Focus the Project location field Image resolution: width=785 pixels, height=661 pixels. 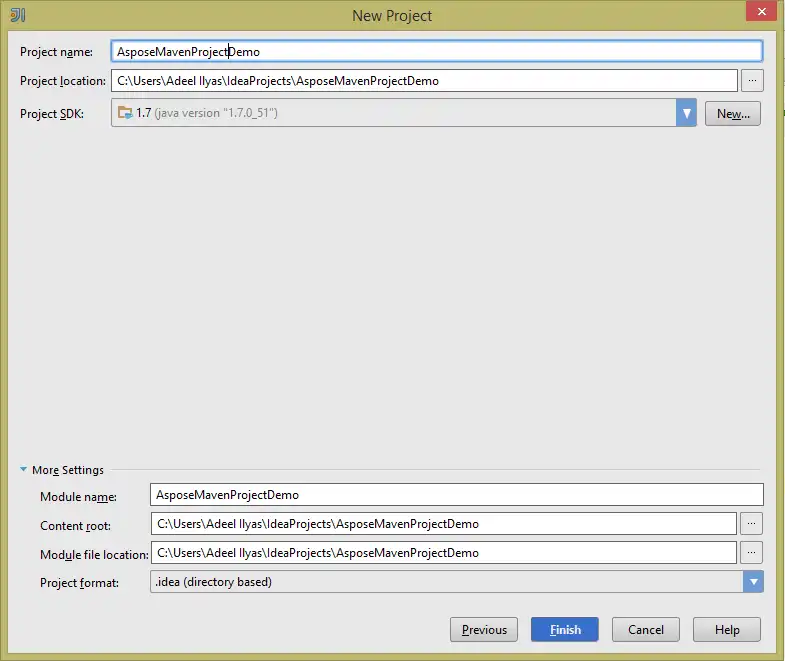coord(425,81)
